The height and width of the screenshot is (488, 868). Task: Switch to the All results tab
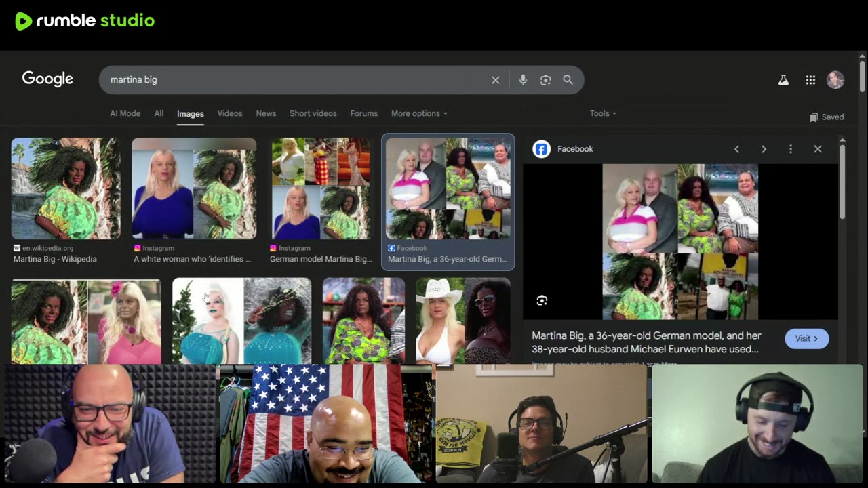(x=159, y=113)
